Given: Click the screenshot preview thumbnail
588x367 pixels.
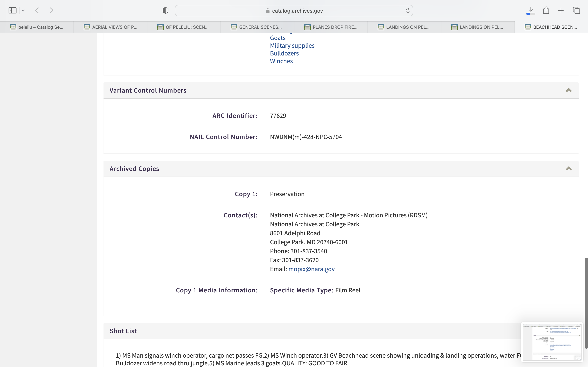Looking at the screenshot, I should pos(551,342).
